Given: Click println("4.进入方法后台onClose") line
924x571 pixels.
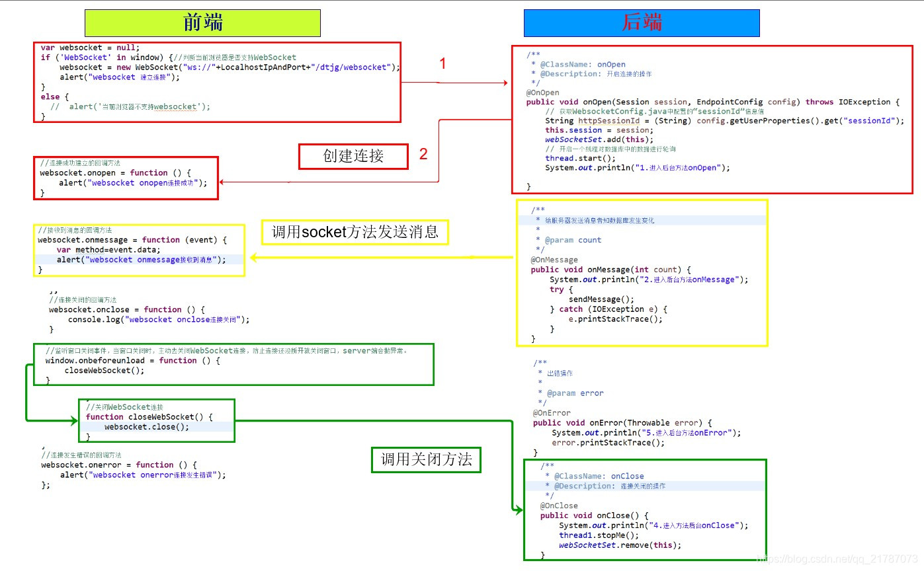Looking at the screenshot, I should [x=653, y=525].
